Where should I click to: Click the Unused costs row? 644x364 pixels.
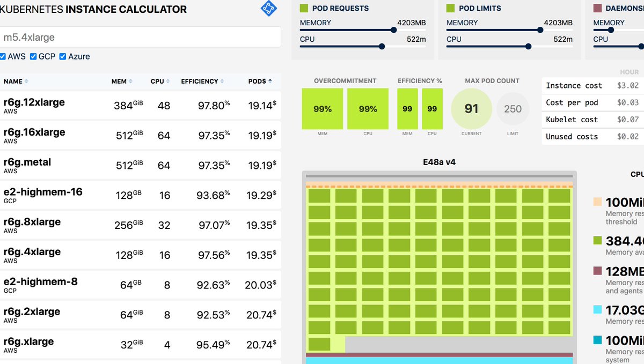(x=593, y=137)
